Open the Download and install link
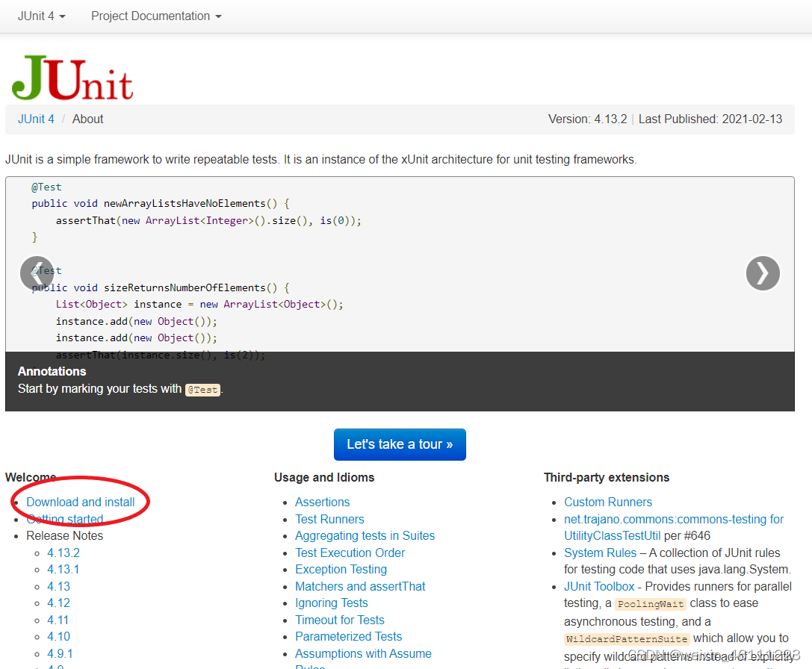 [80, 502]
